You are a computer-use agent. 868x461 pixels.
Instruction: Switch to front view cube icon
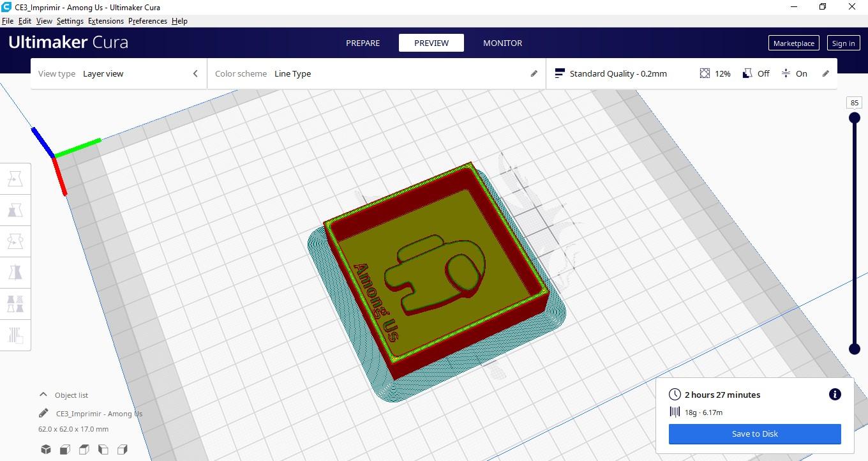pyautogui.click(x=65, y=450)
